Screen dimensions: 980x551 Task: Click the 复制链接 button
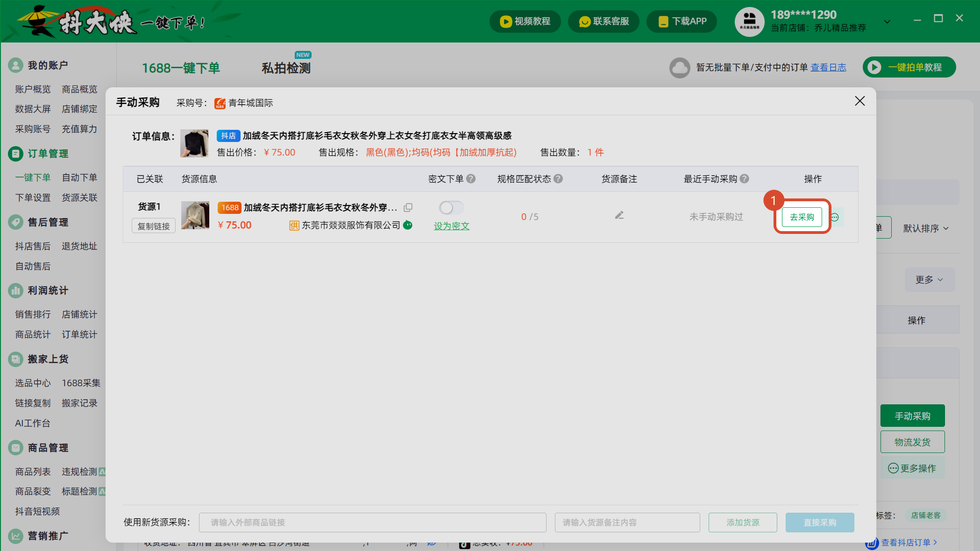click(x=154, y=226)
